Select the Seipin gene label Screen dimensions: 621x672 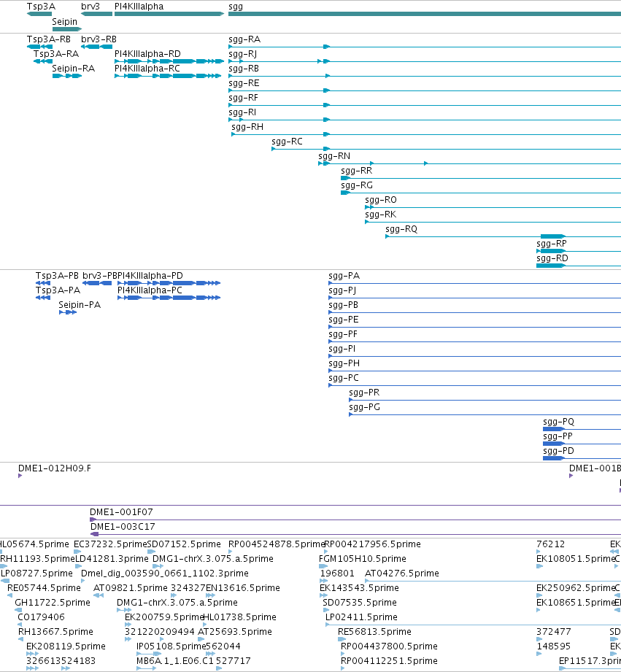coord(65,21)
